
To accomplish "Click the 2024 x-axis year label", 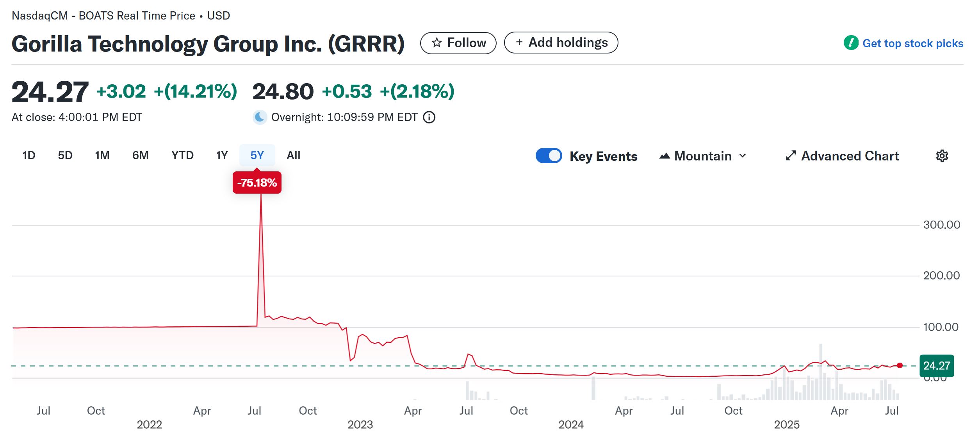I will click(571, 424).
